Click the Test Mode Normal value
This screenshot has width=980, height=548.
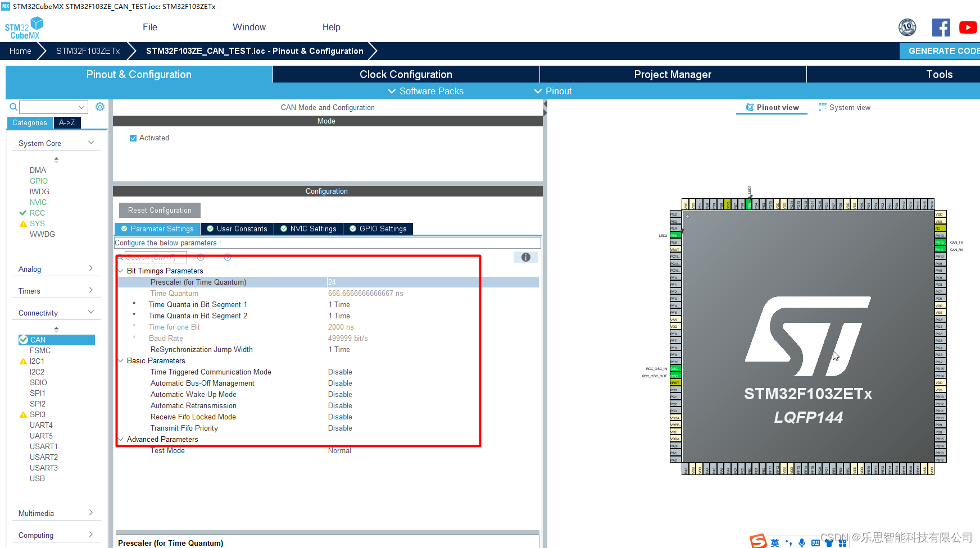[339, 450]
